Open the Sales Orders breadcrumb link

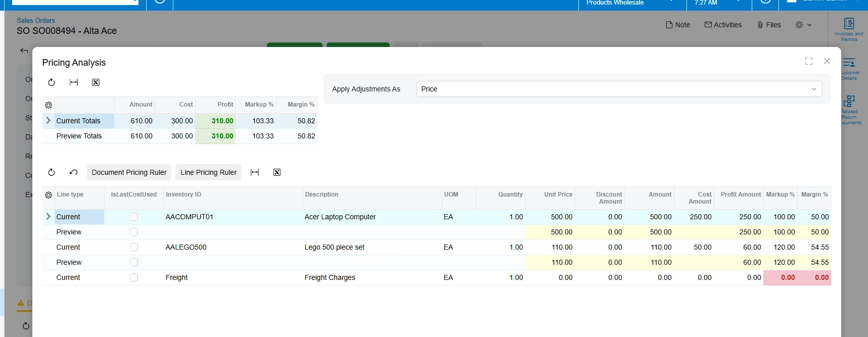click(x=36, y=20)
